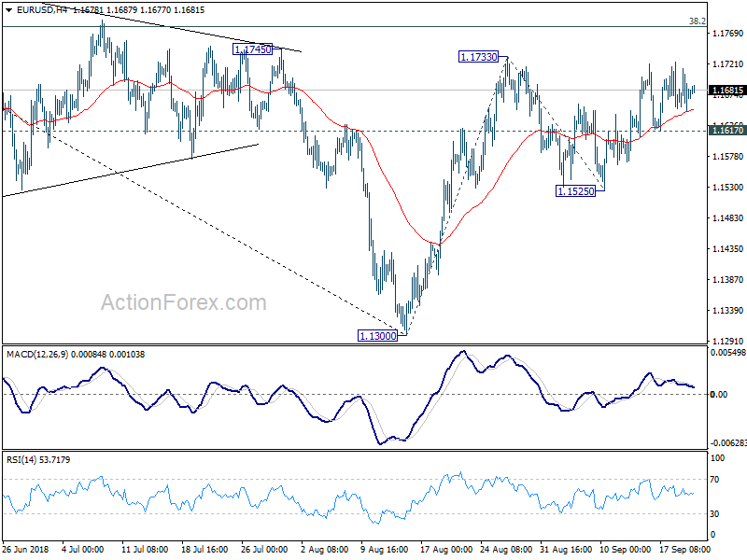Select the RSI(14) 53.7179 indicator label

click(38, 459)
